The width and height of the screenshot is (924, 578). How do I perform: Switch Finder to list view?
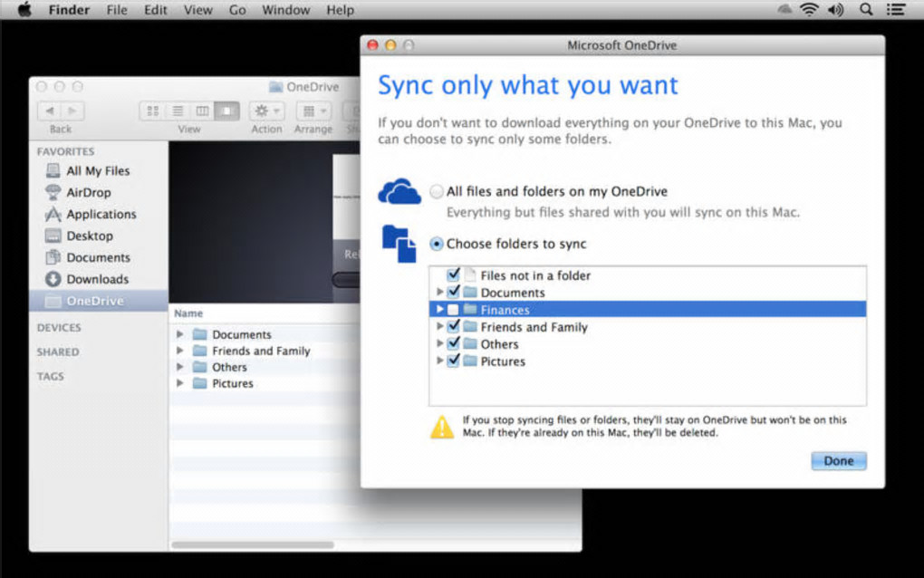tap(178, 111)
